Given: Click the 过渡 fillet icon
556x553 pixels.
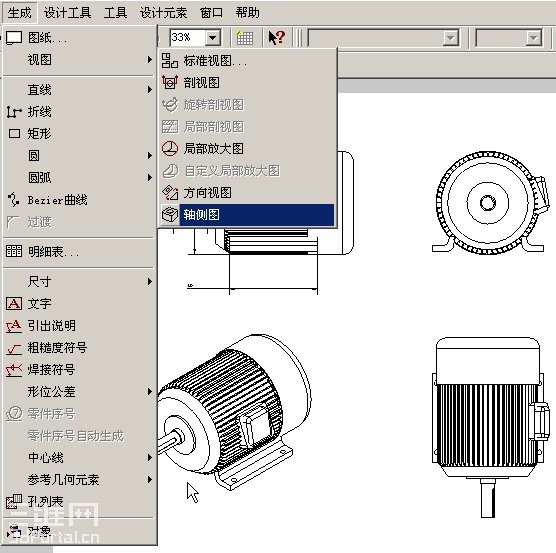Looking at the screenshot, I should [x=13, y=222].
